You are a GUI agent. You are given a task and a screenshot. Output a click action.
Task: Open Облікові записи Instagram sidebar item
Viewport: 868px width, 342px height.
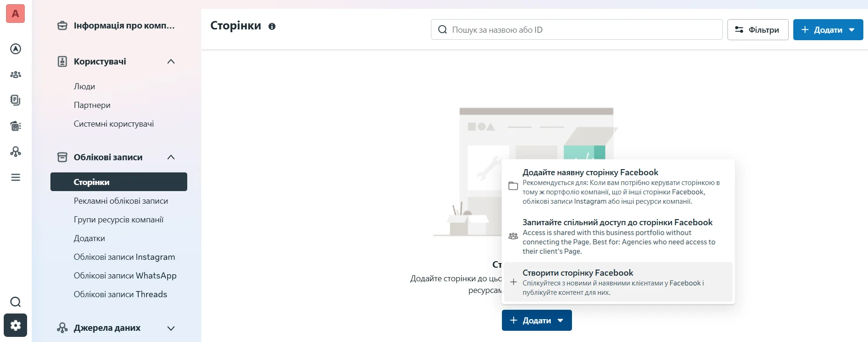click(124, 257)
